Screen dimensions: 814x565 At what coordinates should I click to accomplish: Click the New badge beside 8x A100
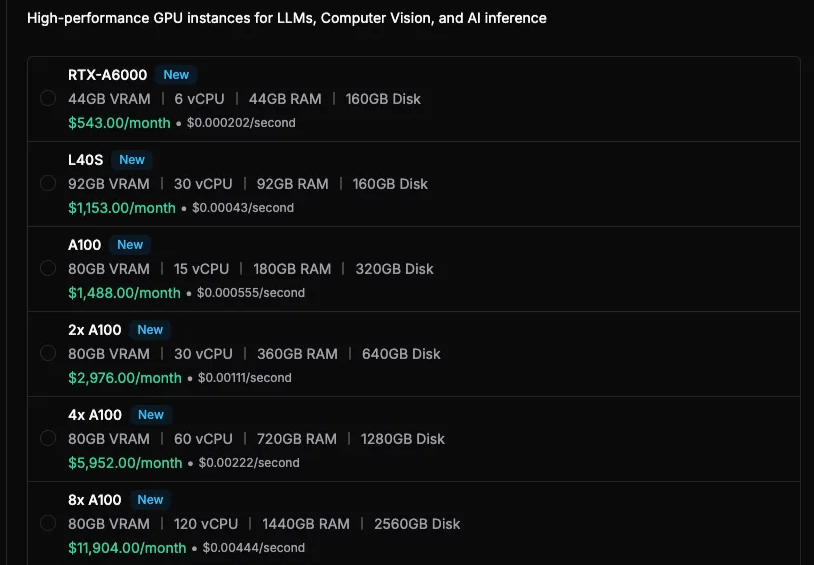pos(150,500)
